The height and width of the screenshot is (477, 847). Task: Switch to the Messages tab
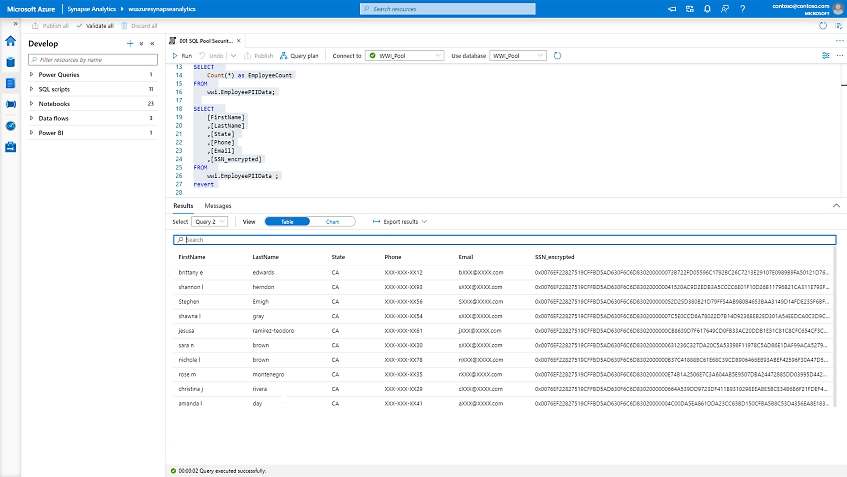[x=217, y=205]
